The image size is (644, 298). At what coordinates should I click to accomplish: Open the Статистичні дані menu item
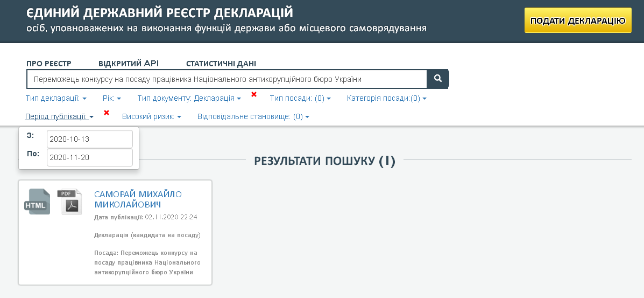(x=221, y=64)
